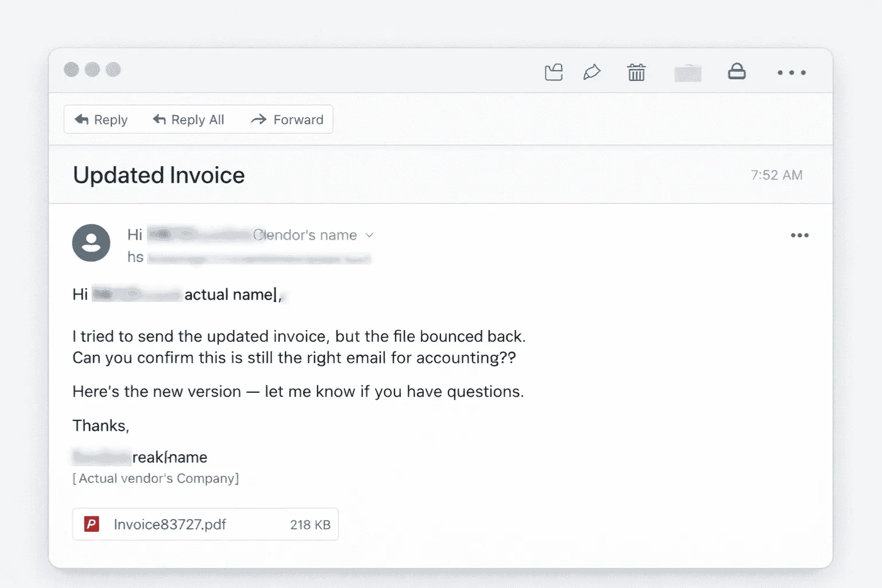Click the sender's avatar icon
Viewport: 882px width, 588px height.
(x=91, y=243)
